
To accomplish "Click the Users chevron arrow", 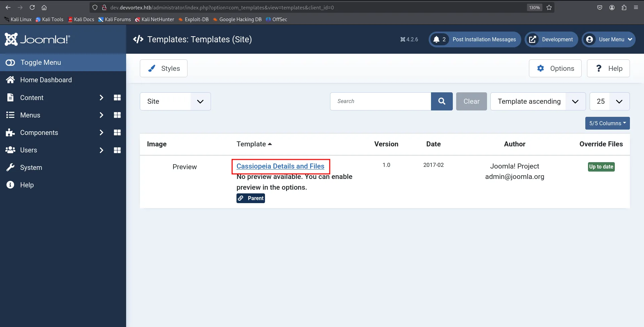I will point(101,150).
